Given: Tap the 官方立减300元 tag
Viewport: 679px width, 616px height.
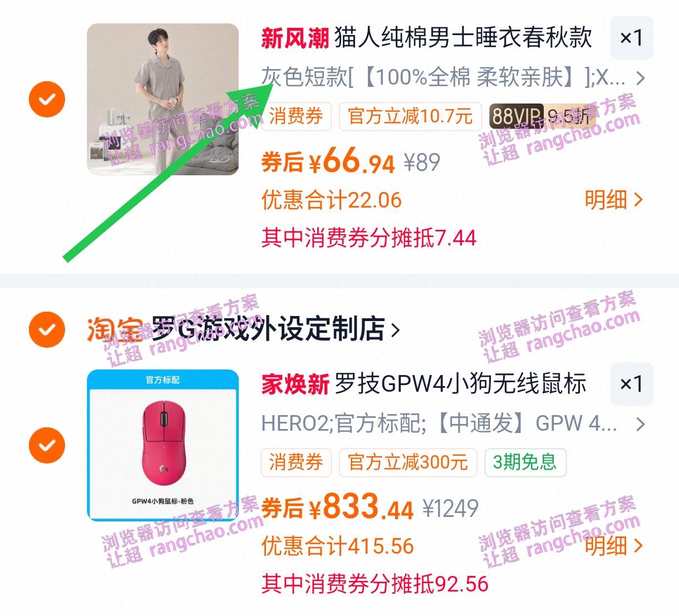Looking at the screenshot, I should pyautogui.click(x=408, y=462).
